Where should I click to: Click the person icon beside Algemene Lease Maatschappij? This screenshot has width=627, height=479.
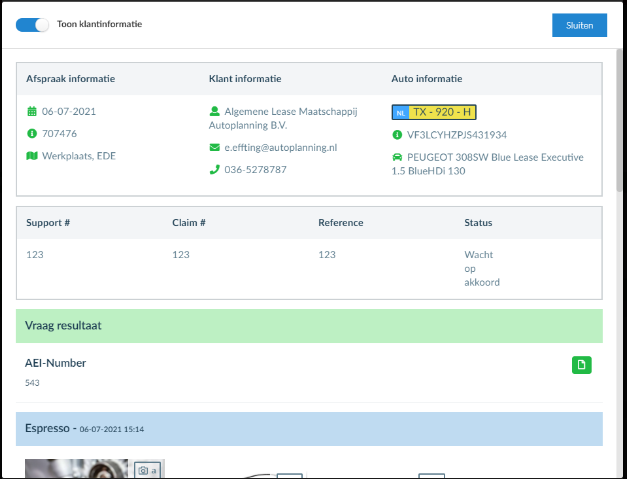214,112
